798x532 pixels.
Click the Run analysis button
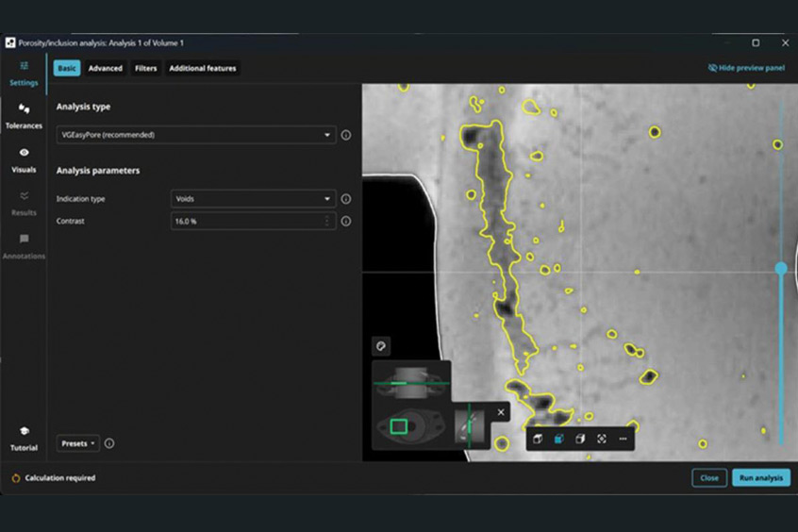[x=760, y=478]
